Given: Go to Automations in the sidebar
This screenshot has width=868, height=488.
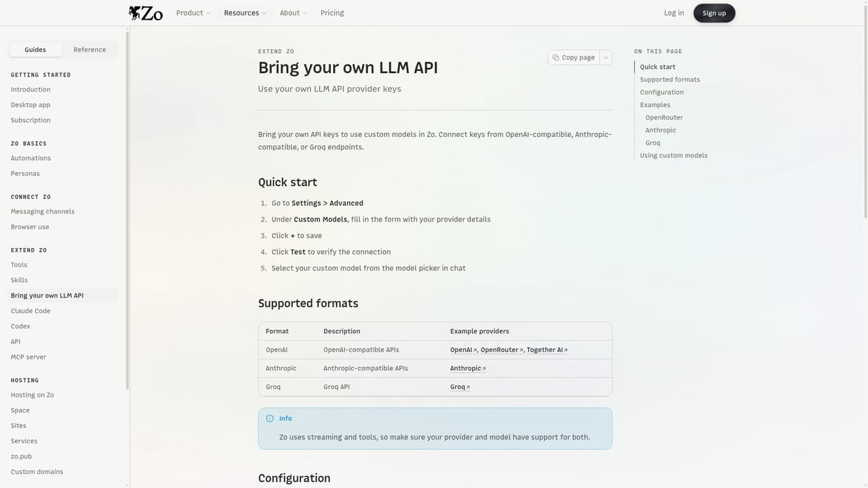Looking at the screenshot, I should [x=31, y=159].
